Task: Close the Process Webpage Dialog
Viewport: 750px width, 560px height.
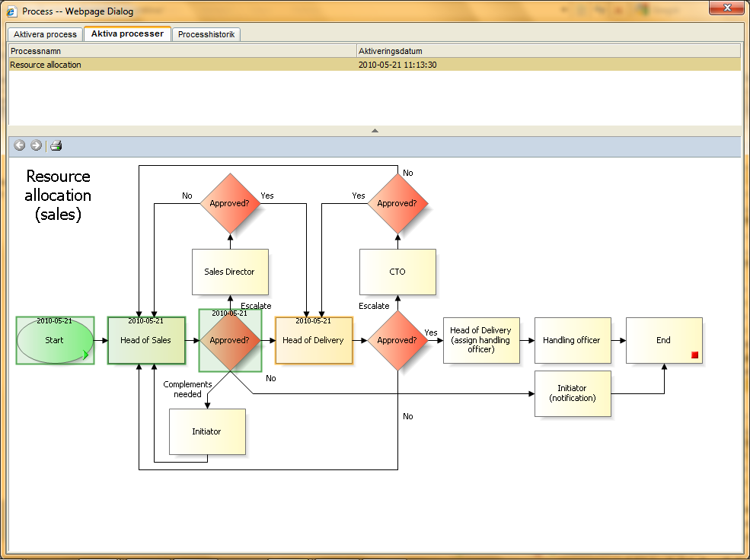Action: point(726,8)
